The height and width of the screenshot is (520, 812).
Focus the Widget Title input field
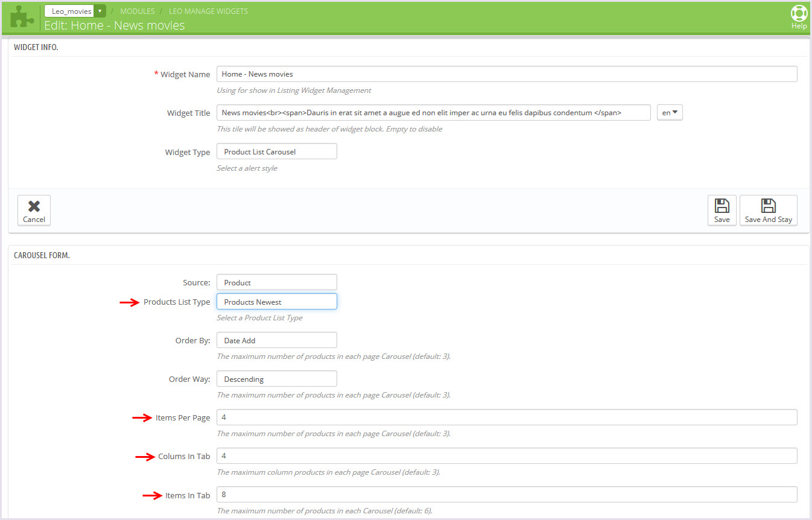click(434, 113)
